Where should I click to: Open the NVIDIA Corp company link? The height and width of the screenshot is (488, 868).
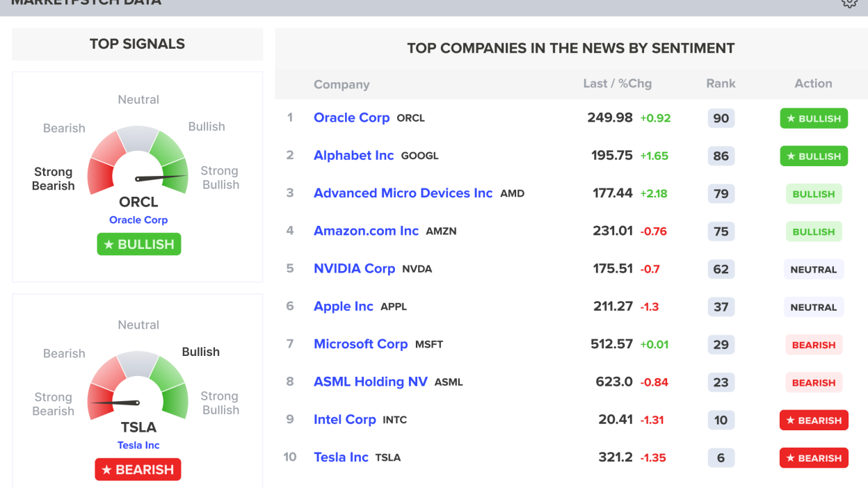pos(354,269)
